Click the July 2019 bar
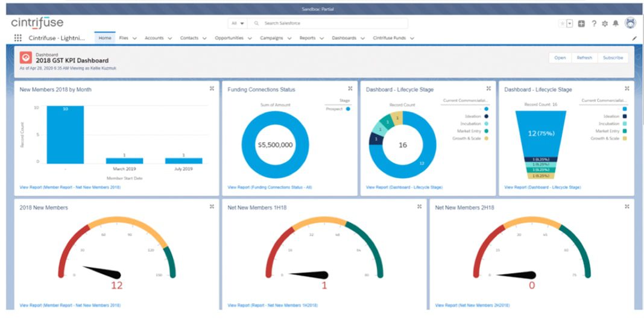The height and width of the screenshot is (326, 644). [183, 161]
